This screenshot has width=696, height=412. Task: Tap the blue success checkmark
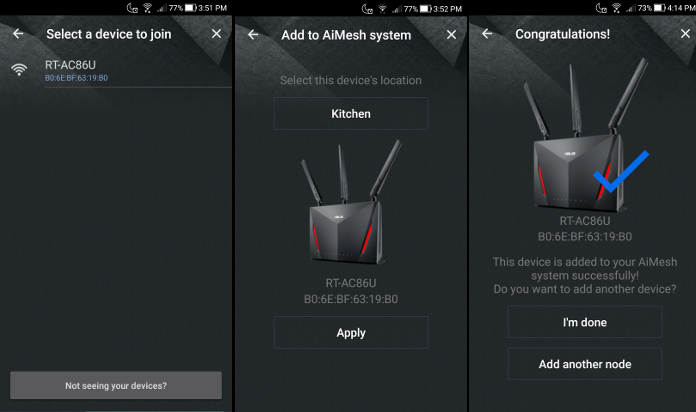tap(620, 172)
